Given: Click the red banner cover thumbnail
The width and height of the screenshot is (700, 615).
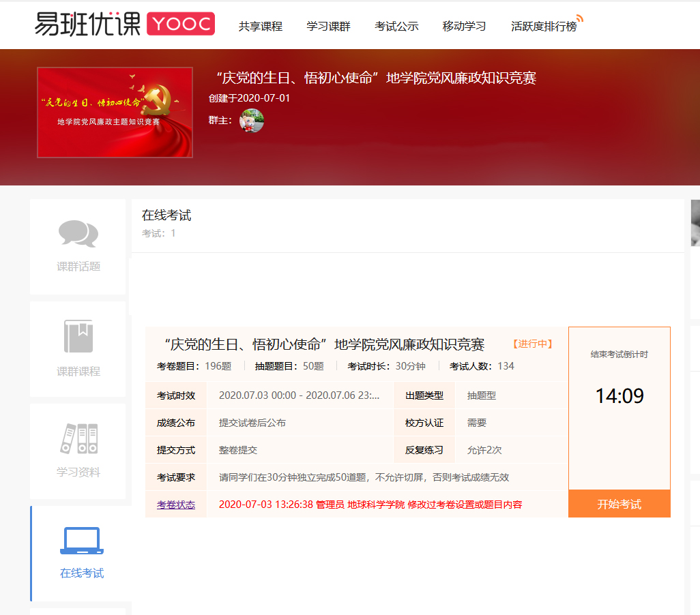Looking at the screenshot, I should coord(115,112).
